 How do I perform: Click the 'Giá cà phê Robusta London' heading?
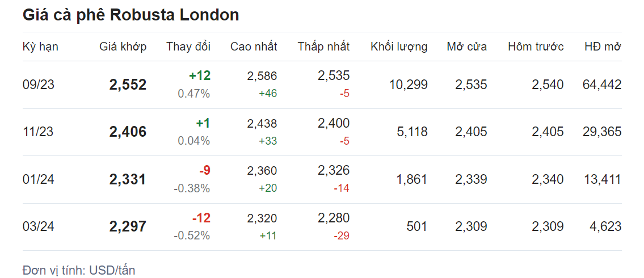(131, 15)
